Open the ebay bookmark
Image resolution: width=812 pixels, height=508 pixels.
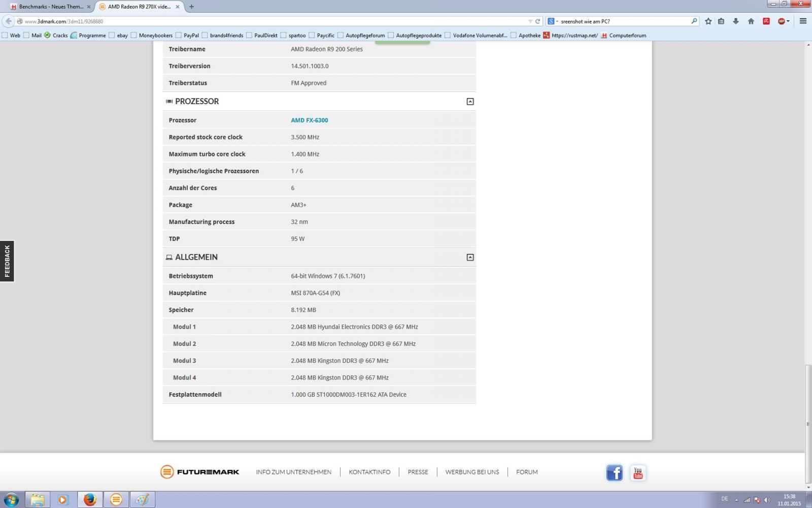coord(118,36)
